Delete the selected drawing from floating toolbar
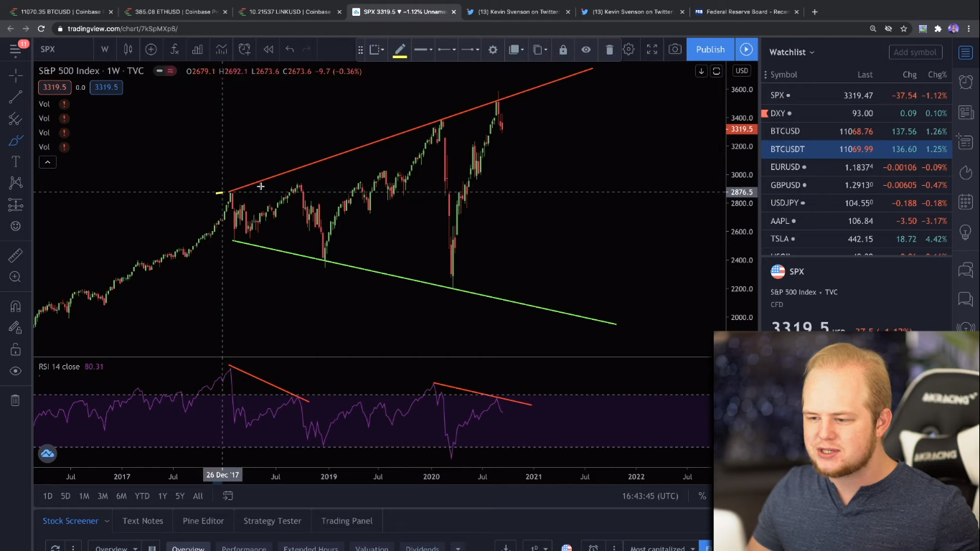This screenshot has height=551, width=980. pyautogui.click(x=609, y=50)
